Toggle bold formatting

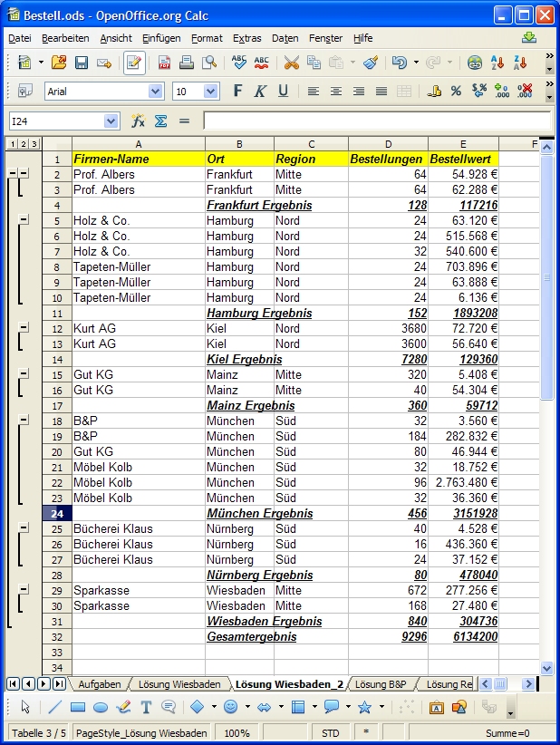click(x=237, y=92)
